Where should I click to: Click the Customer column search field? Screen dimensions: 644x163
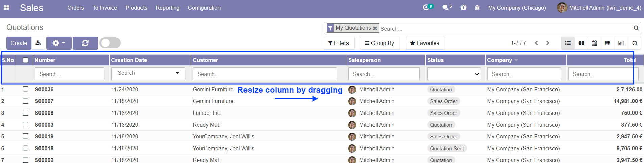264,74
